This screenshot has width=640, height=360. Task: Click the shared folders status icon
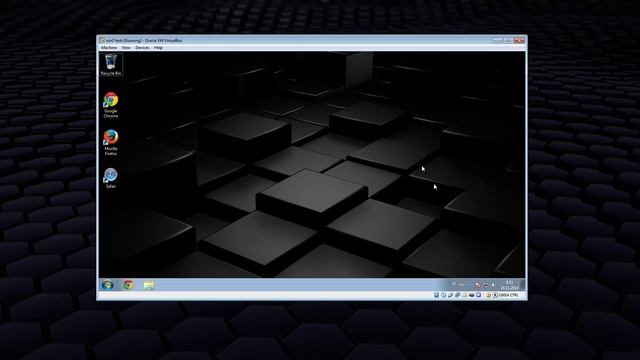(x=464, y=295)
